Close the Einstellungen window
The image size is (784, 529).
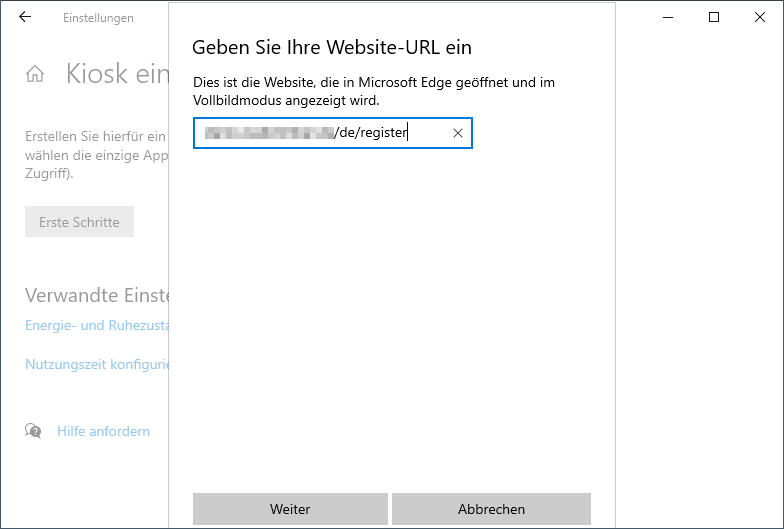(x=760, y=17)
